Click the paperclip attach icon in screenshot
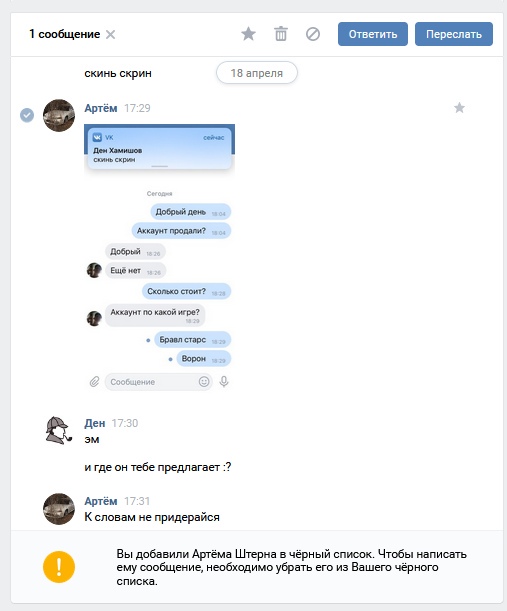507x611 pixels. (x=95, y=381)
